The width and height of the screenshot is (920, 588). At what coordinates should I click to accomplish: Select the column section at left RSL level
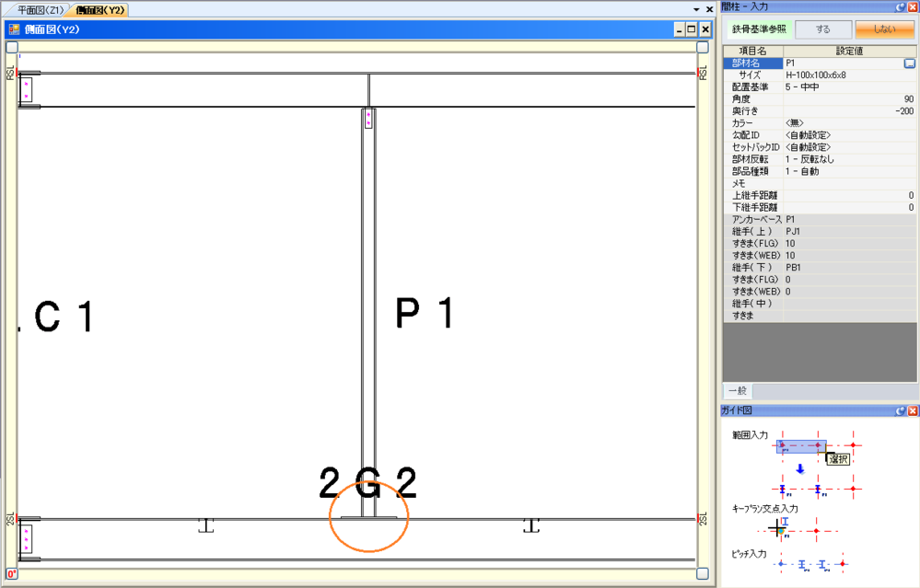pyautogui.click(x=26, y=89)
